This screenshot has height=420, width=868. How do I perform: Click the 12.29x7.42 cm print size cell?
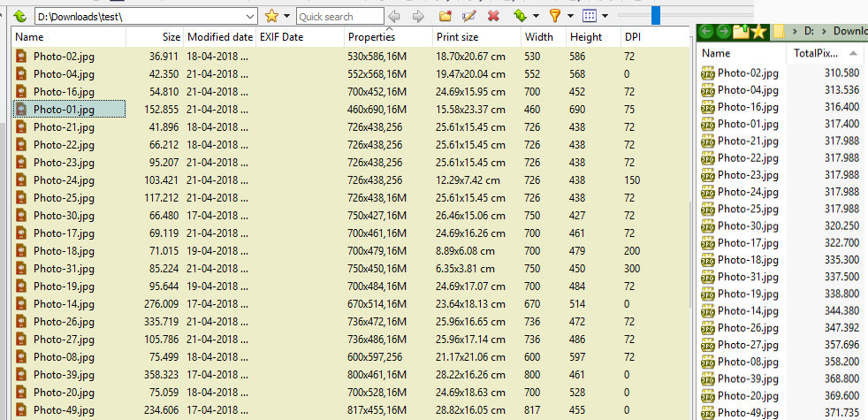tap(468, 180)
